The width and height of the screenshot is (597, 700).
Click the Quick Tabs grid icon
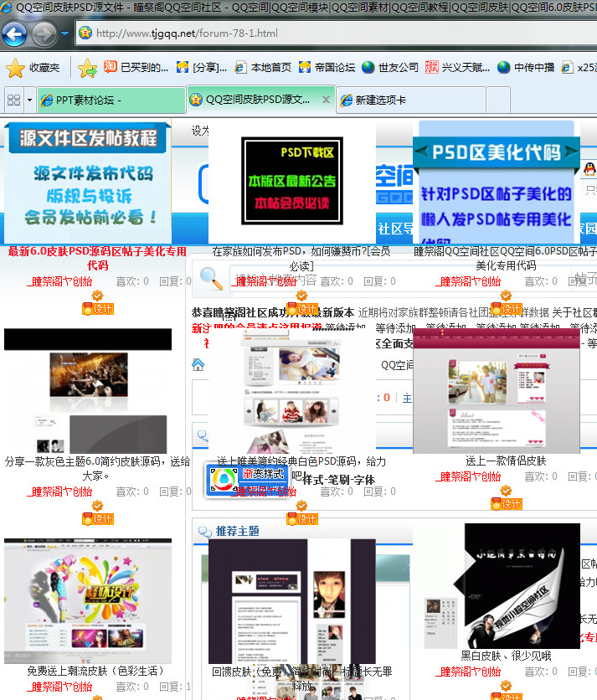[x=14, y=100]
